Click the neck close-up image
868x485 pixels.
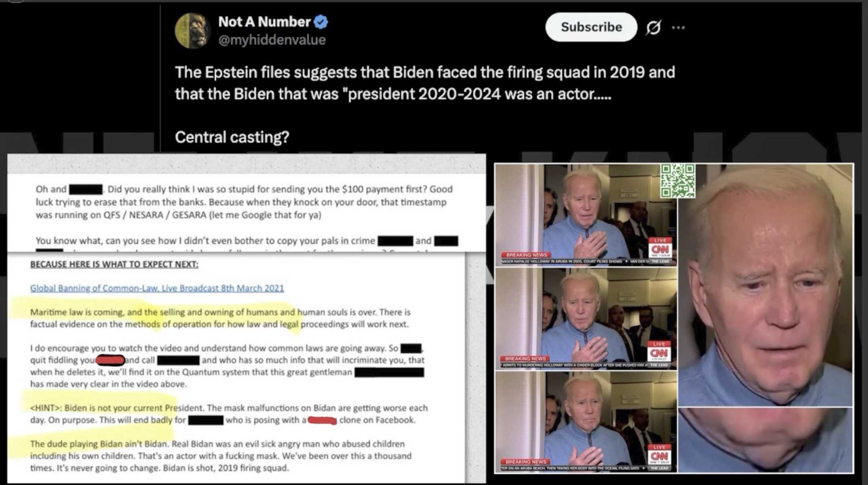pyautogui.click(x=765, y=440)
